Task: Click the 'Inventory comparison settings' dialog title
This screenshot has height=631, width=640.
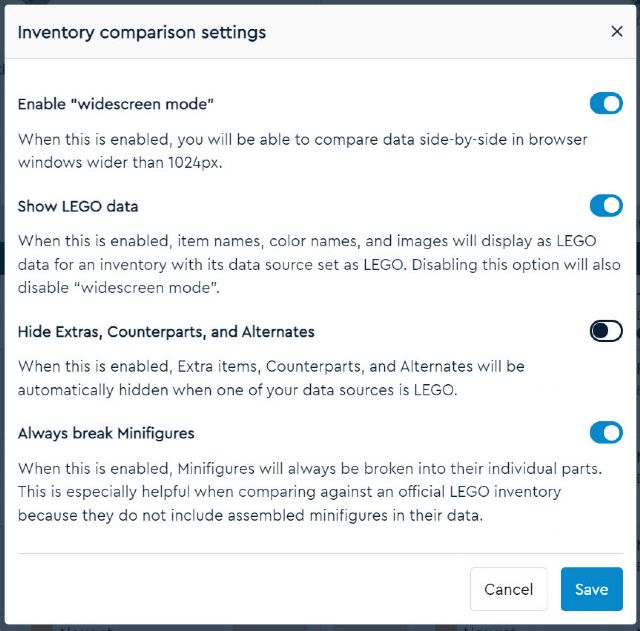Action: click(x=142, y=33)
